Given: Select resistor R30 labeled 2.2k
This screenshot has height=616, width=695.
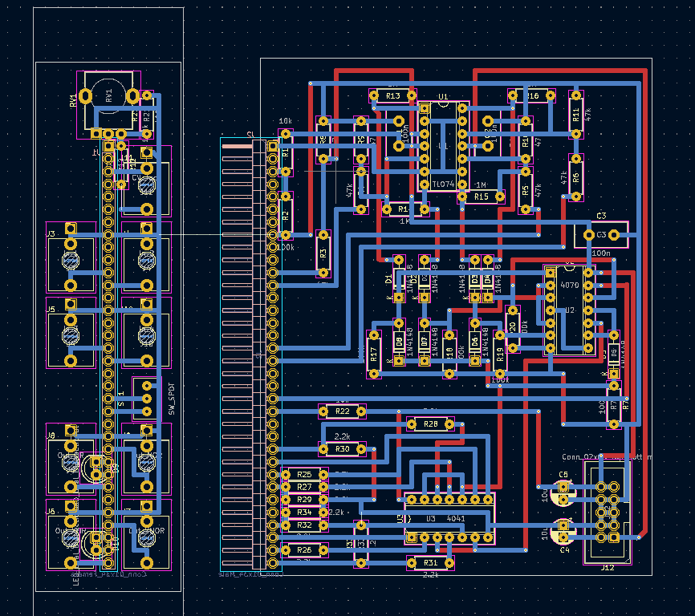Looking at the screenshot, I should tap(343, 449).
